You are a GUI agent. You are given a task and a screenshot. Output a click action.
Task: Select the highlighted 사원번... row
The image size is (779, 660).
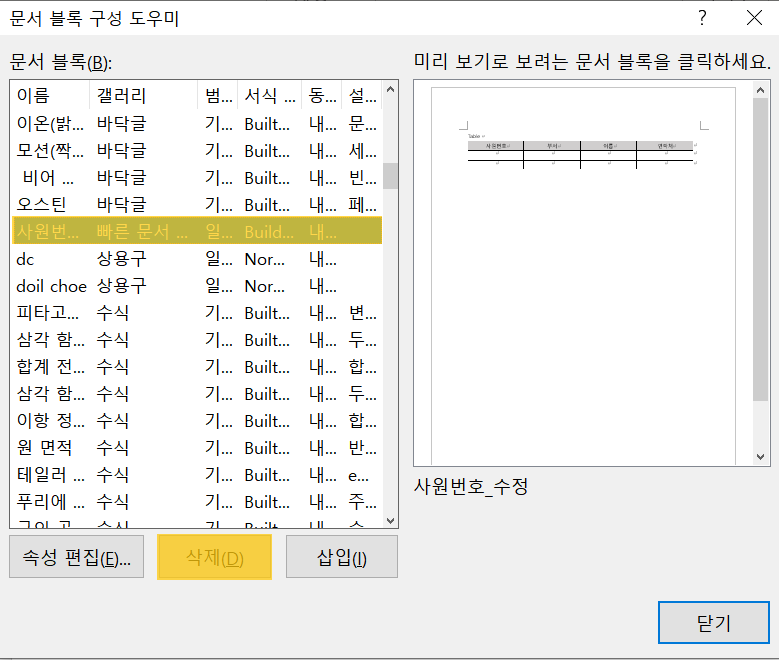[x=197, y=231]
